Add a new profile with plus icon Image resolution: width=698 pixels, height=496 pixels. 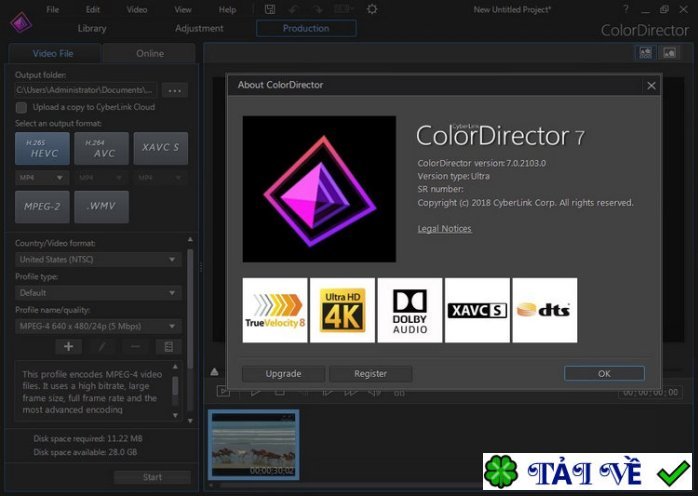pos(68,346)
